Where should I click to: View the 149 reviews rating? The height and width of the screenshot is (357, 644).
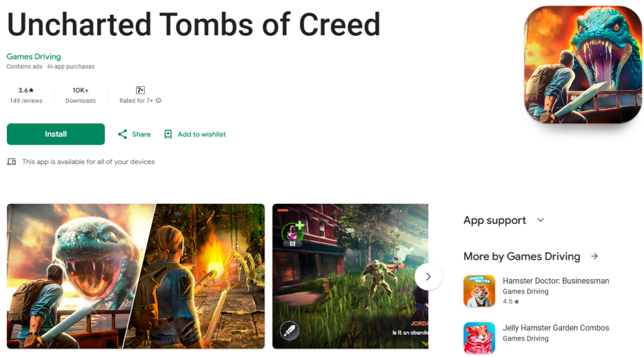point(26,95)
